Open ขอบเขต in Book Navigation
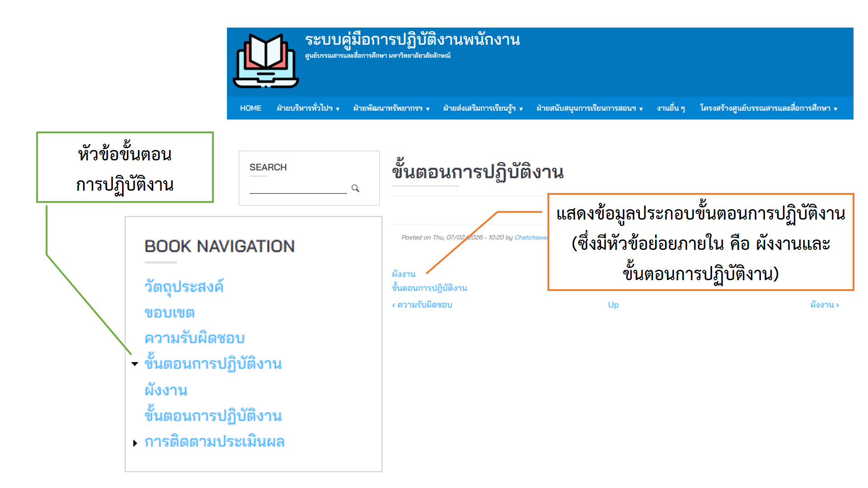Screen dimensions: 868x488 click(x=169, y=313)
